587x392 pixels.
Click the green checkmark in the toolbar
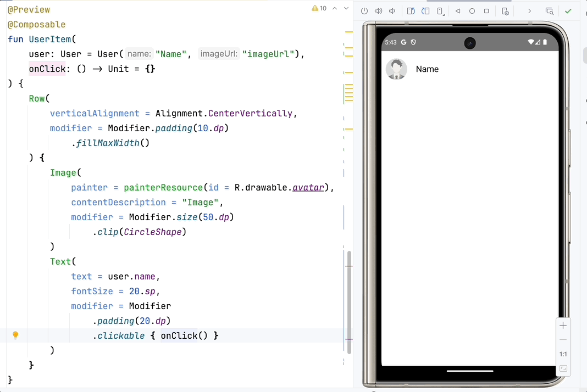click(568, 11)
